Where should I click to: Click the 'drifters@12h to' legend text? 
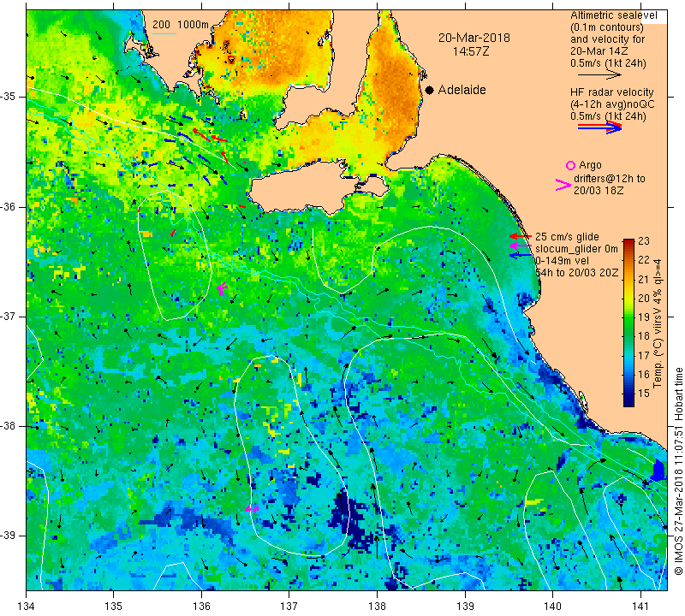(610, 179)
